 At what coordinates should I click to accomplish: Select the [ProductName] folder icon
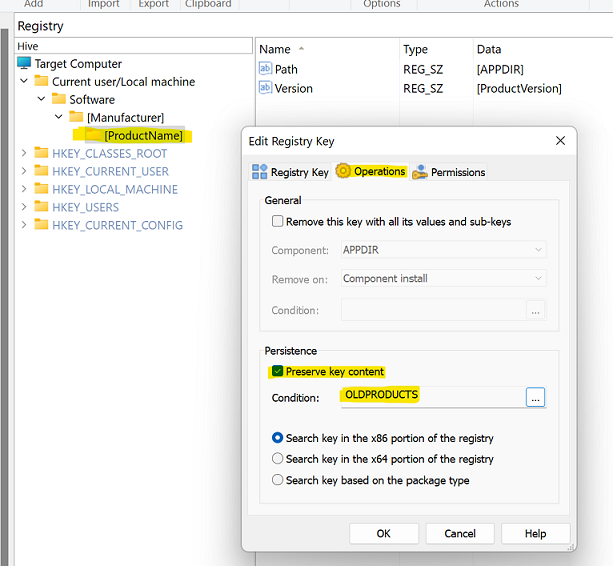click(93, 135)
